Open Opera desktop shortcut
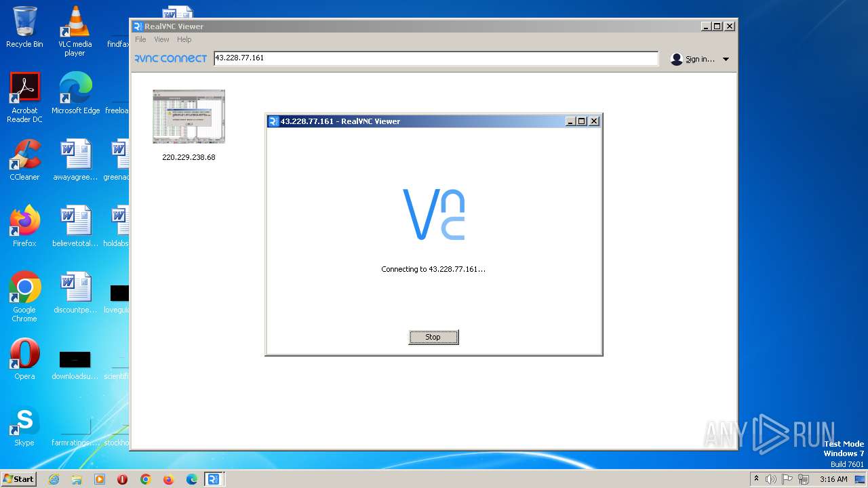868x488 pixels. 24,359
